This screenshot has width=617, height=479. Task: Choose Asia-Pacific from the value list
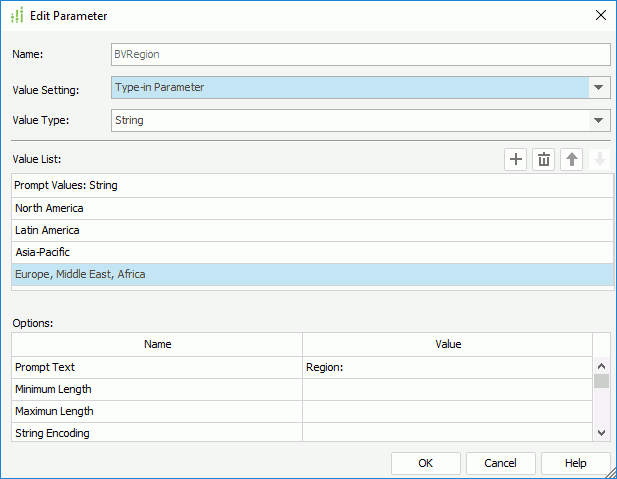pyautogui.click(x=312, y=252)
